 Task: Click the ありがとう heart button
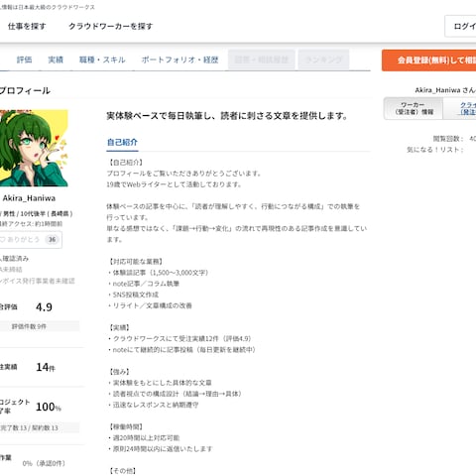click(30, 240)
